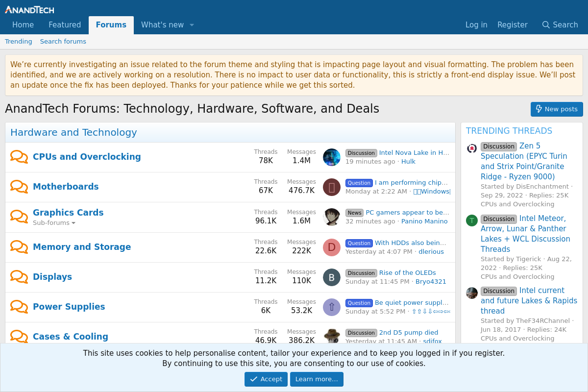Click the Discussion tag on Displays row
588x392 pixels.
click(x=361, y=273)
